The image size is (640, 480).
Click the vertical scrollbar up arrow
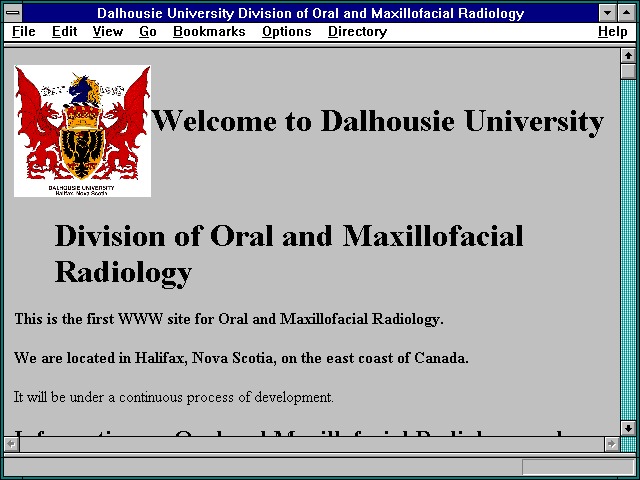pyautogui.click(x=628, y=56)
